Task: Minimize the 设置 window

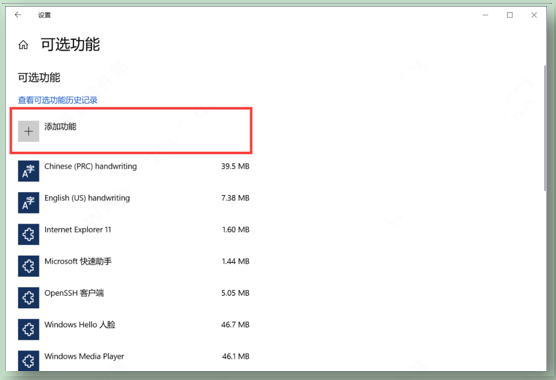Action: pyautogui.click(x=485, y=15)
